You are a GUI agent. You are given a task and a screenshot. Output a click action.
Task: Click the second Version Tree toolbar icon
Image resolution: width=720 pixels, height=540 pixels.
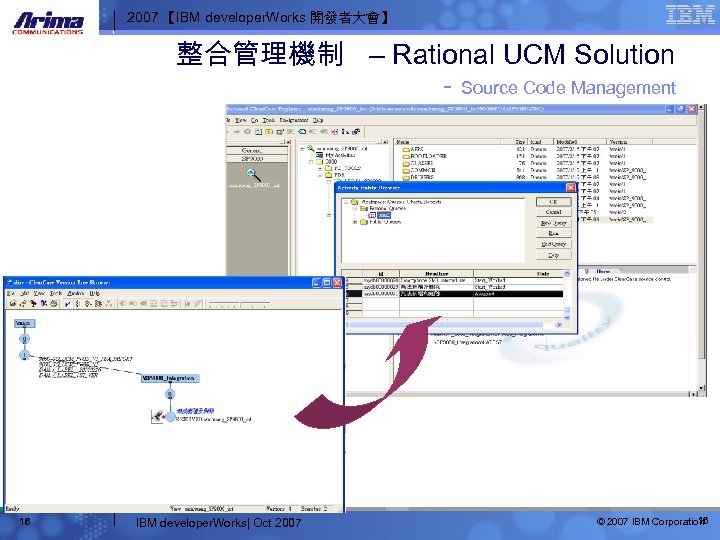click(x=22, y=303)
